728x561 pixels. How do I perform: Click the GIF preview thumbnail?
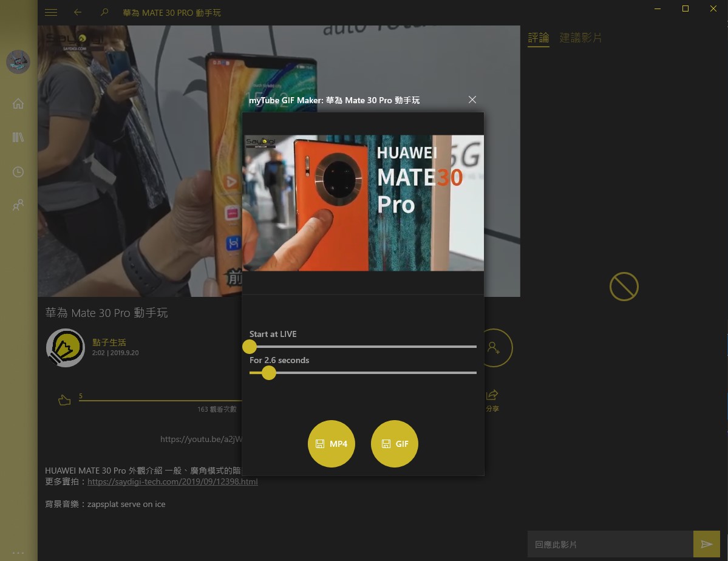tap(363, 203)
